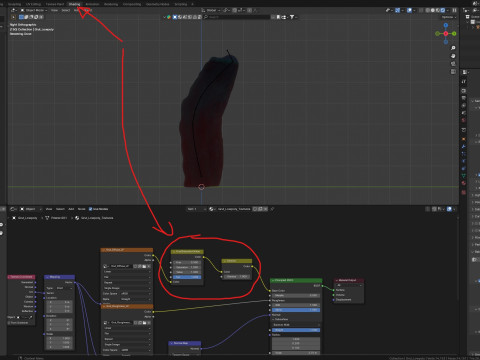
Task: Switch to the Compositing workspace tab
Action: tap(132, 4)
